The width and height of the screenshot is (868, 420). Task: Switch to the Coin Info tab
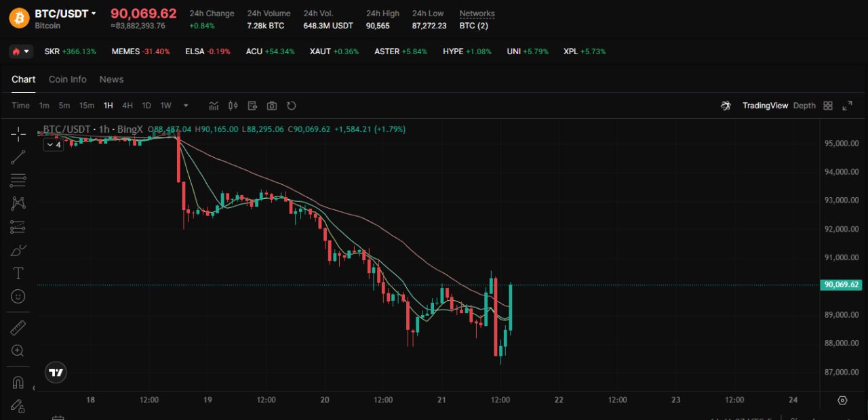tap(67, 79)
